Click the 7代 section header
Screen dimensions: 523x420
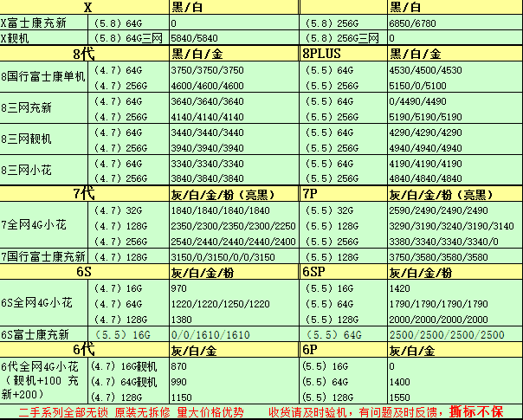84,194
